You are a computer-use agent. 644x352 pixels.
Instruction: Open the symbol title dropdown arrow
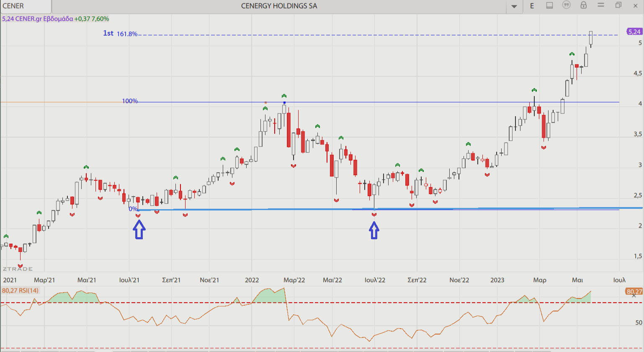click(x=515, y=6)
